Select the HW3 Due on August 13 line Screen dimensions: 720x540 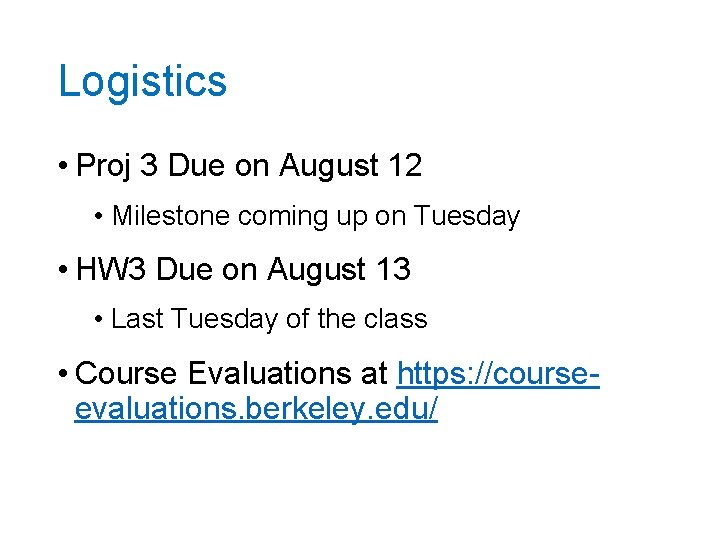click(243, 269)
